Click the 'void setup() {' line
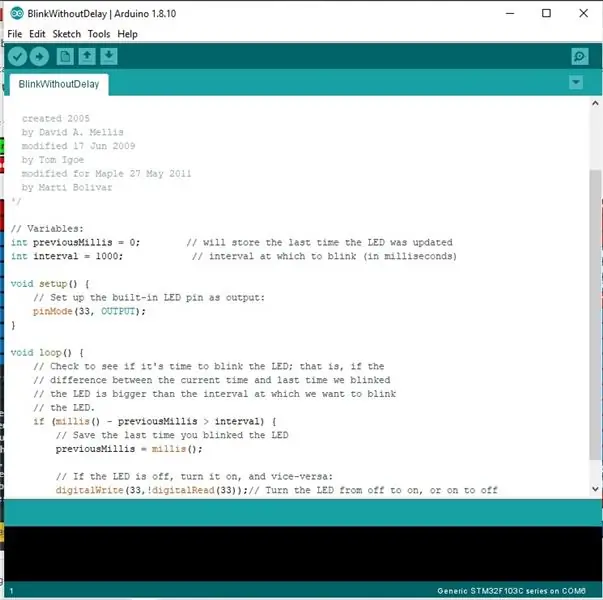Viewport: 603px width, 600px height. pos(50,284)
